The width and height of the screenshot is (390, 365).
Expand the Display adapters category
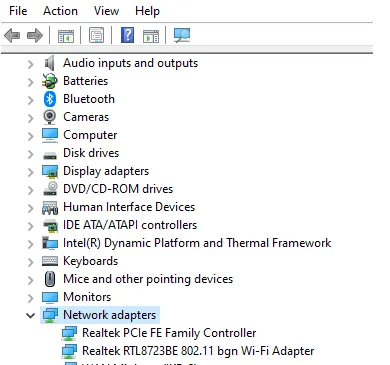coord(31,172)
